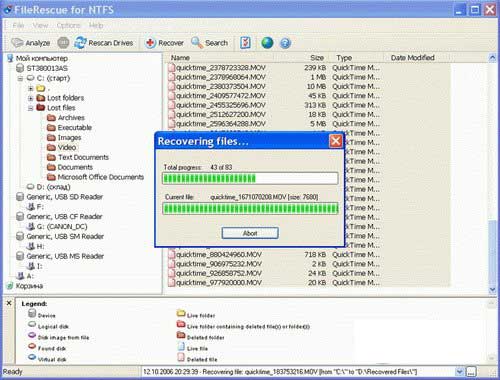The width and height of the screenshot is (500, 380).
Task: Select Generic USB SD Reader device
Action: point(64,197)
